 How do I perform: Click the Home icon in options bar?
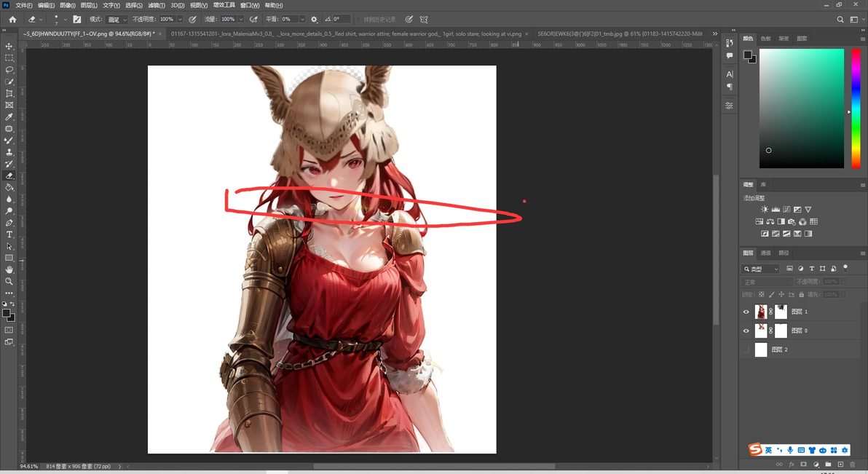pyautogui.click(x=12, y=19)
